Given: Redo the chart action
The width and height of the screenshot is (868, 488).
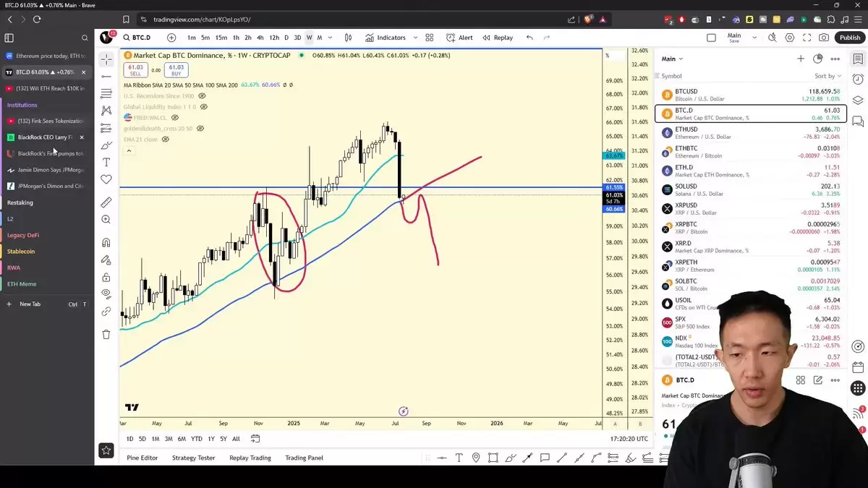Looking at the screenshot, I should click(x=547, y=38).
